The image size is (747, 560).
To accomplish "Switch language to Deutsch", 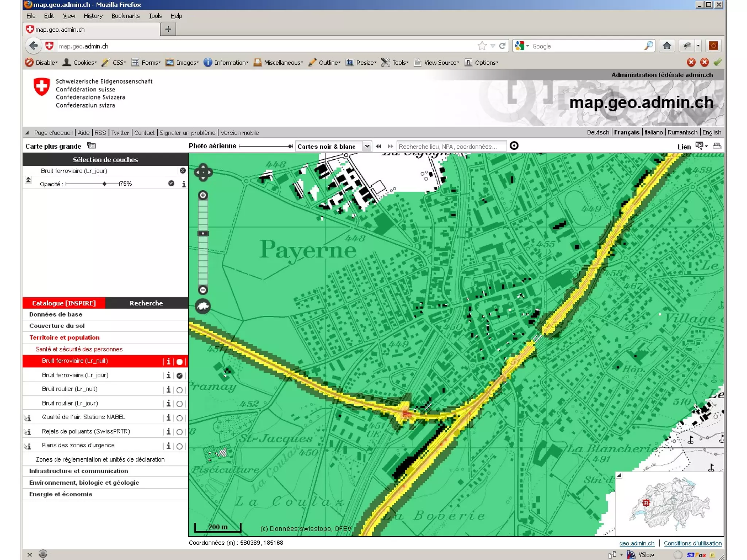I will pyautogui.click(x=598, y=132).
